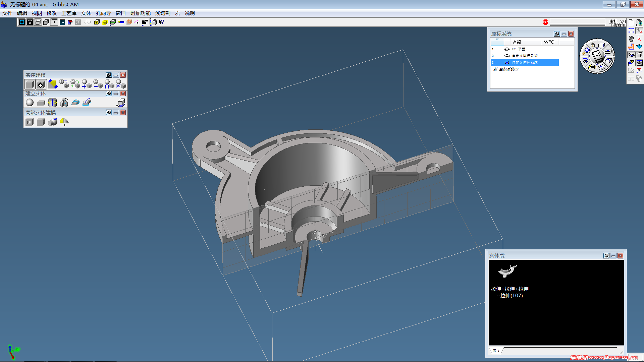The height and width of the screenshot is (362, 644).
Task: Click the pan arrows on the view trackball
Action: (x=587, y=50)
